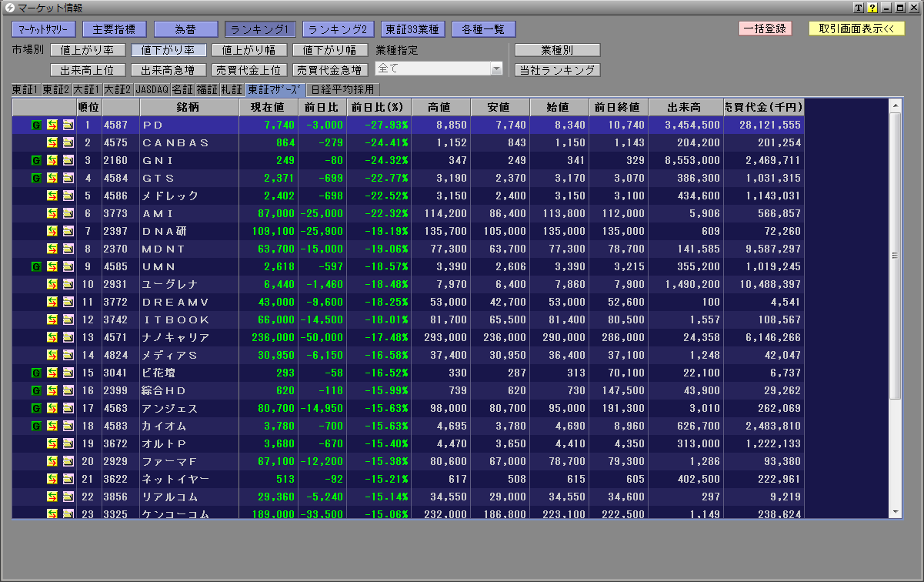Toggle the 値上がり率 ranking filter
The width and height of the screenshot is (924, 582).
[88, 50]
